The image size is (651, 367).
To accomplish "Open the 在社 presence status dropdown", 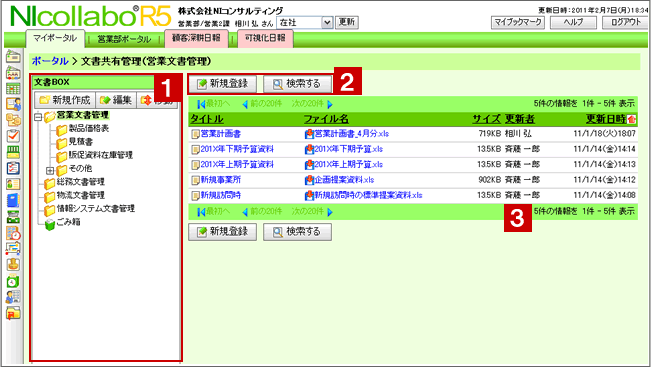I will tap(305, 22).
